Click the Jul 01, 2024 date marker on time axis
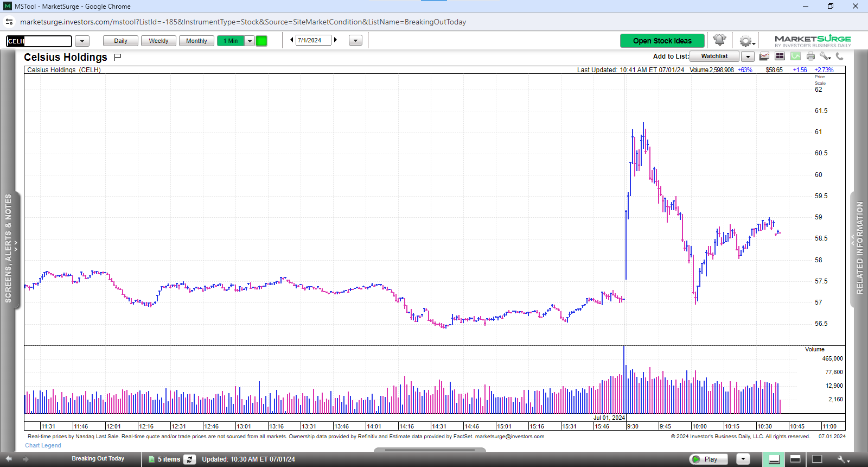868x467 pixels. pyautogui.click(x=609, y=418)
